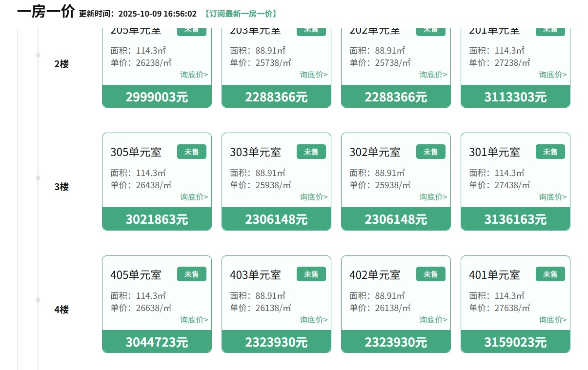Click the 2楼 floor label
588x370 pixels.
pos(61,64)
